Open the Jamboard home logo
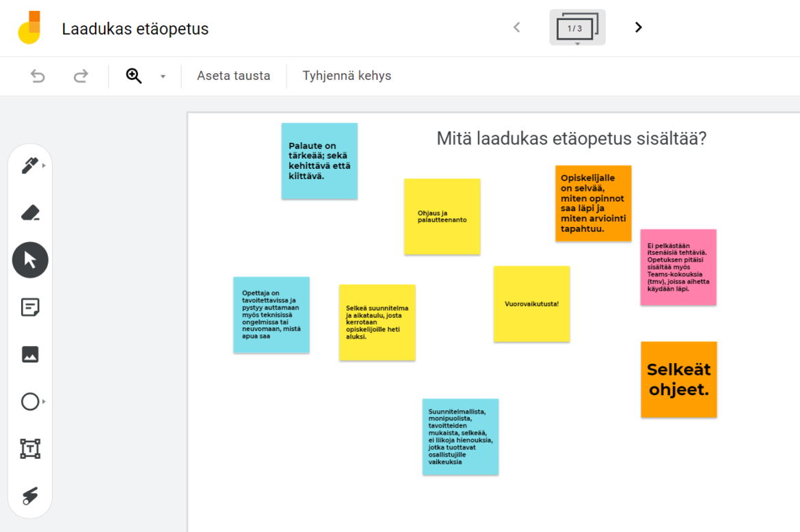 pyautogui.click(x=29, y=28)
